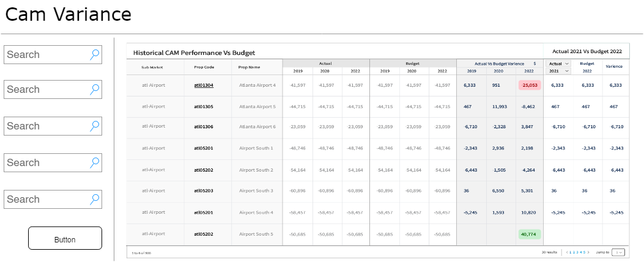Screen dimensions: 644x265
Task: Focus the first Search input field
Action: 46,54
